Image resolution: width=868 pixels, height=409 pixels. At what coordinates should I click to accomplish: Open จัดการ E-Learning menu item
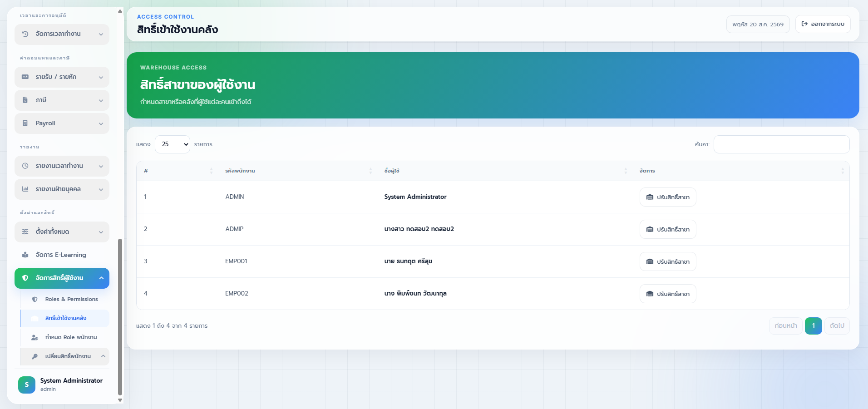click(x=62, y=255)
